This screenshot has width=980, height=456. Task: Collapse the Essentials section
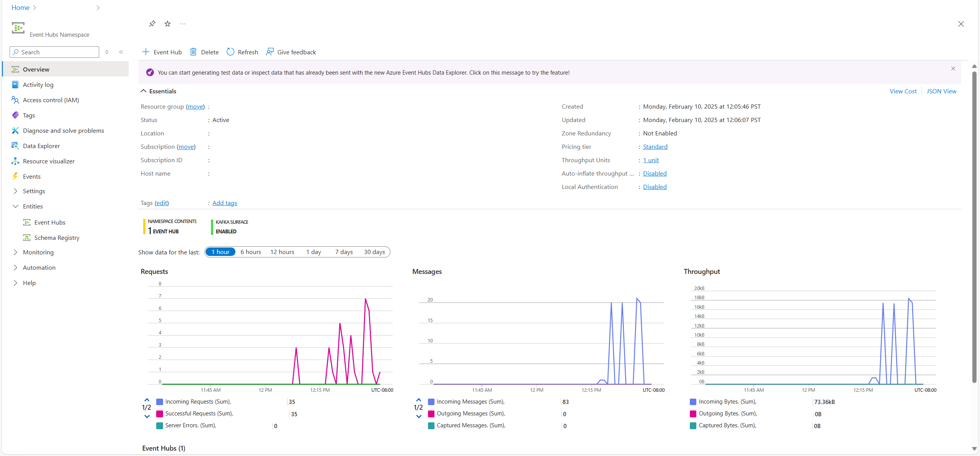tap(144, 91)
